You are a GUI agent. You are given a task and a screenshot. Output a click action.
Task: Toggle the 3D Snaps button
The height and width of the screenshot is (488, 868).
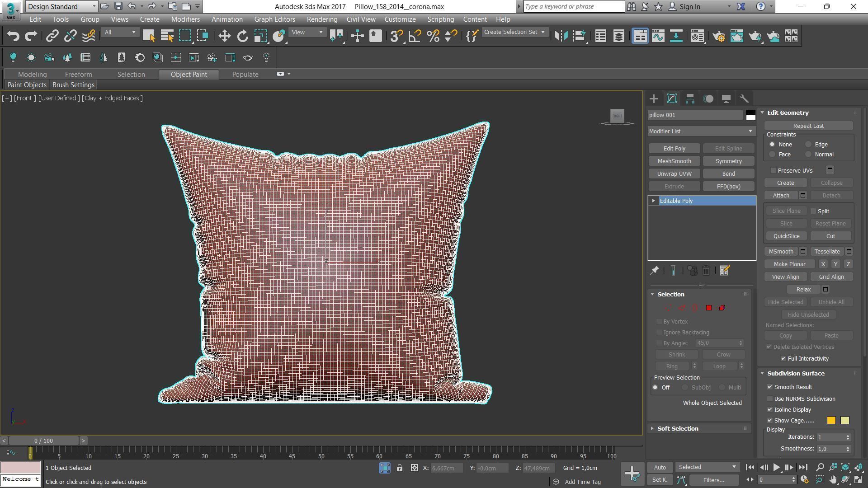tap(396, 36)
